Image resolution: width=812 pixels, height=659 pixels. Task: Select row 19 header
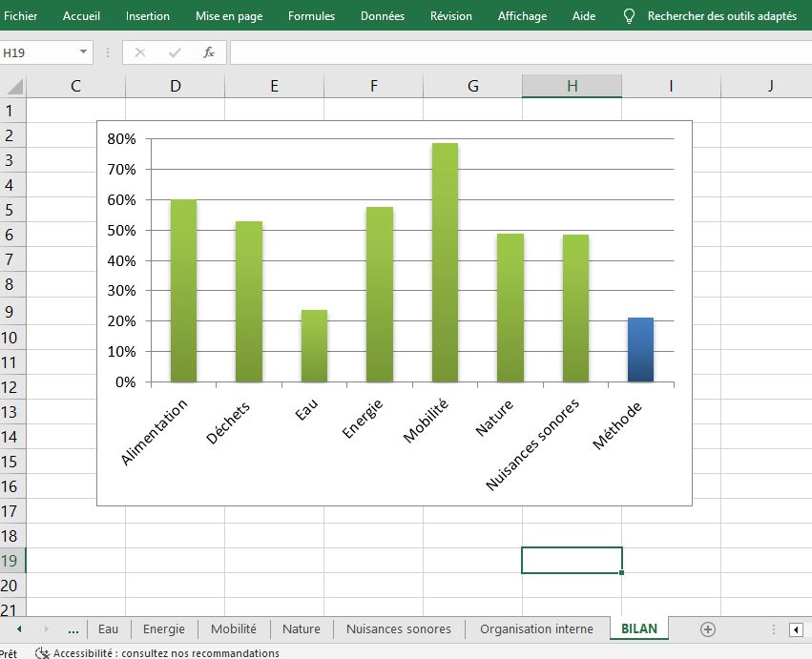[x=12, y=561]
